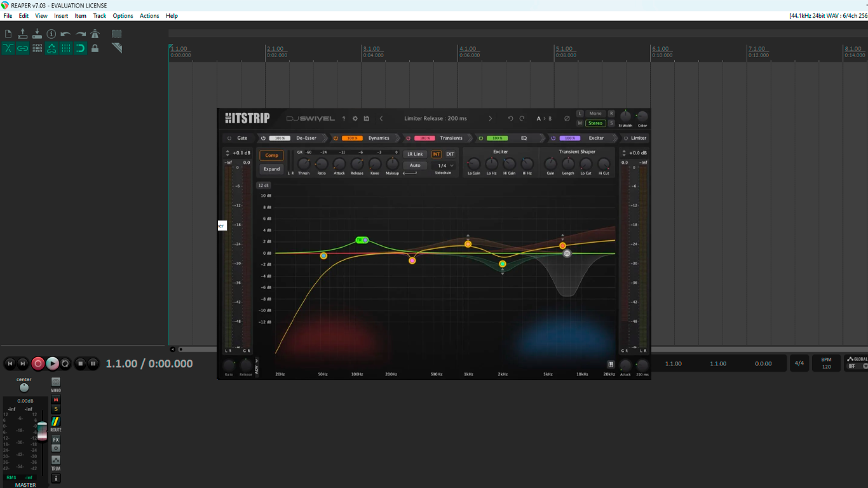Click HitStrip save preset disk icon
Image resolution: width=868 pixels, height=488 pixels.
click(x=367, y=119)
